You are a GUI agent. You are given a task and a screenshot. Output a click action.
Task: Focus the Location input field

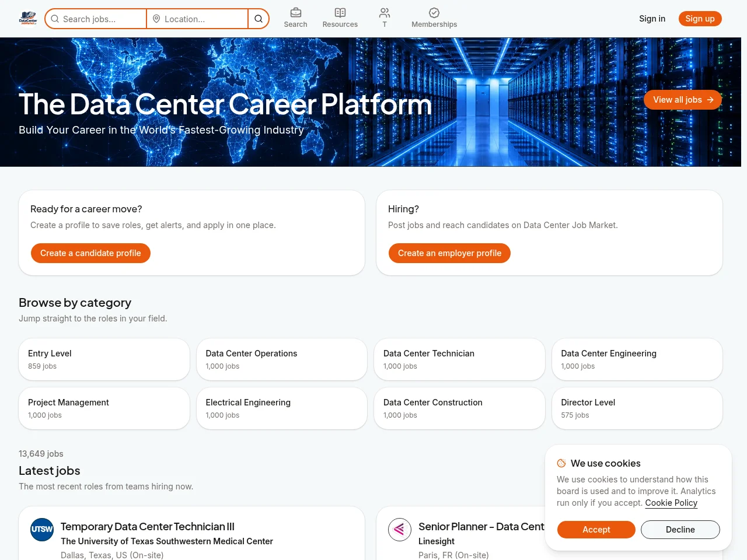coord(197,19)
